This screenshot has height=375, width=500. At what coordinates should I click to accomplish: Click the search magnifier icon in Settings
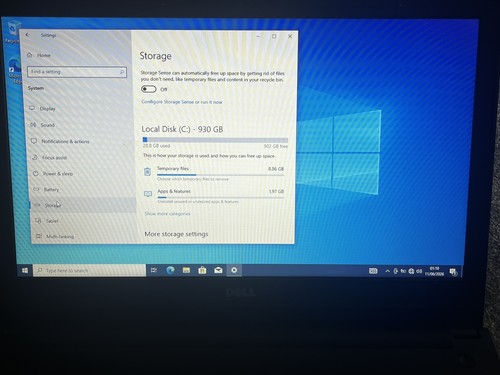click(122, 71)
